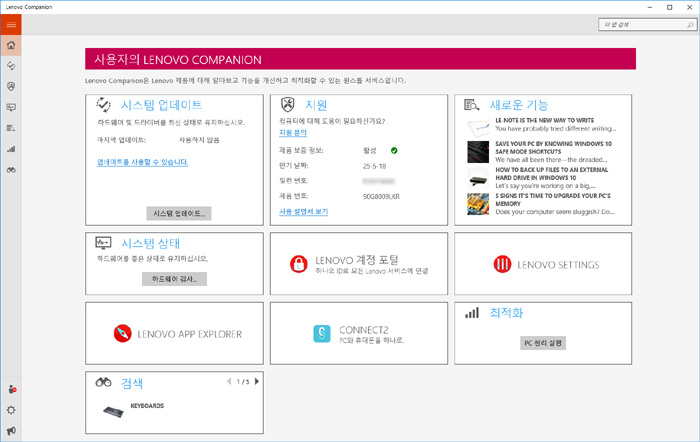Image resolution: width=700 pixels, height=442 pixels.
Task: Open the KEYBOARDS thumbnail image
Action: [x=113, y=411]
